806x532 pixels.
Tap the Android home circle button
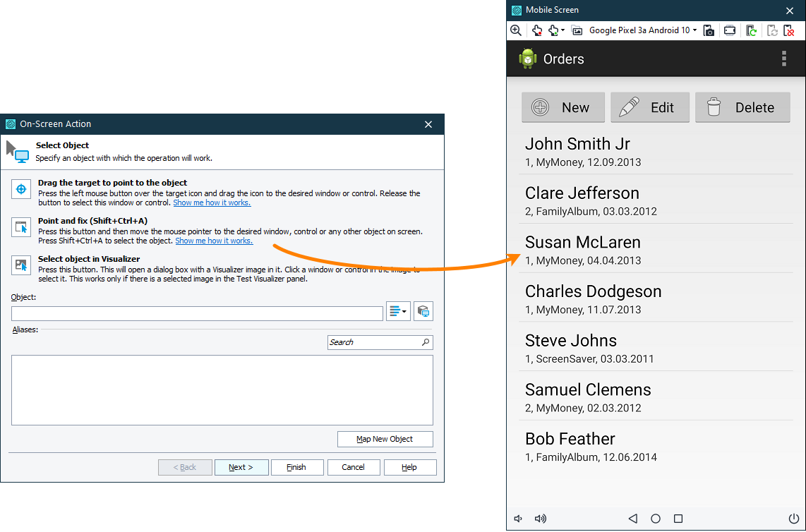point(656,519)
